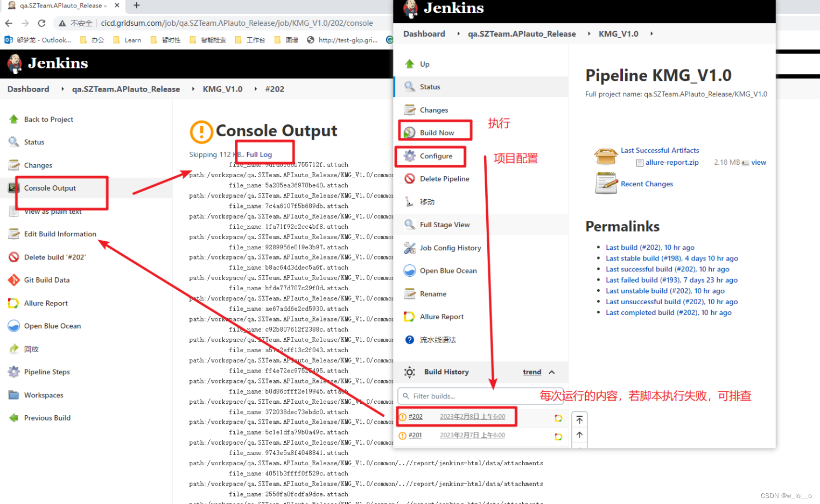Click the 2023年2月8日 上午6:00 build timestamp
Image resolution: width=820 pixels, height=504 pixels.
tap(472, 417)
